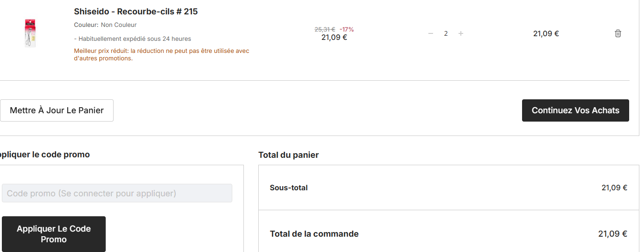Click the quantity field showing 2

[446, 33]
